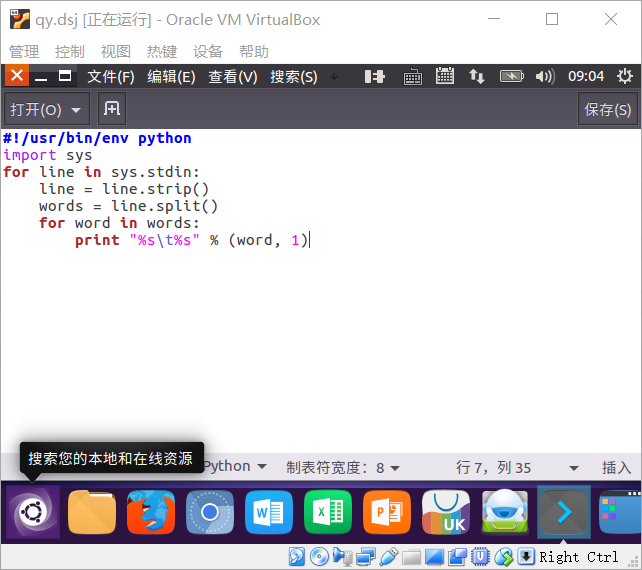Open the Kylin assistant robot dock icon
The width and height of the screenshot is (642, 570).
click(x=505, y=512)
